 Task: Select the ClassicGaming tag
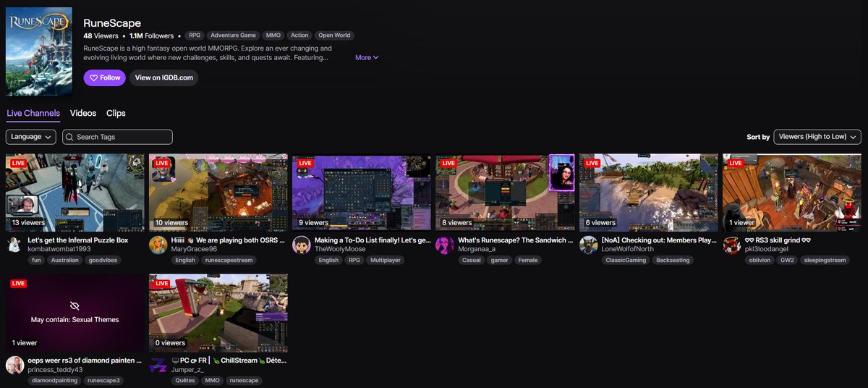625,260
